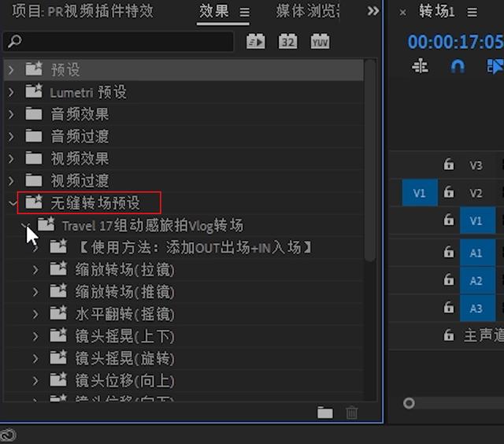504x444 pixels.
Task: Select the 预设 folder icon
Action: (34, 68)
